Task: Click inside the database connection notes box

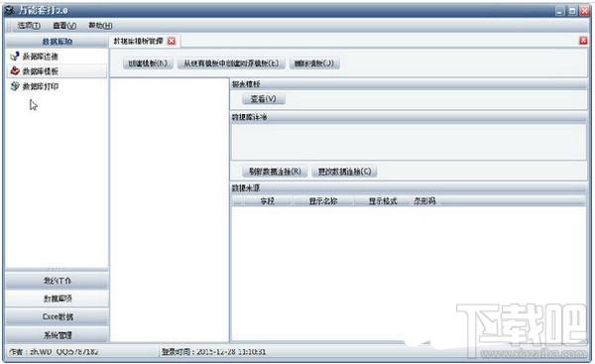Action: [x=409, y=142]
